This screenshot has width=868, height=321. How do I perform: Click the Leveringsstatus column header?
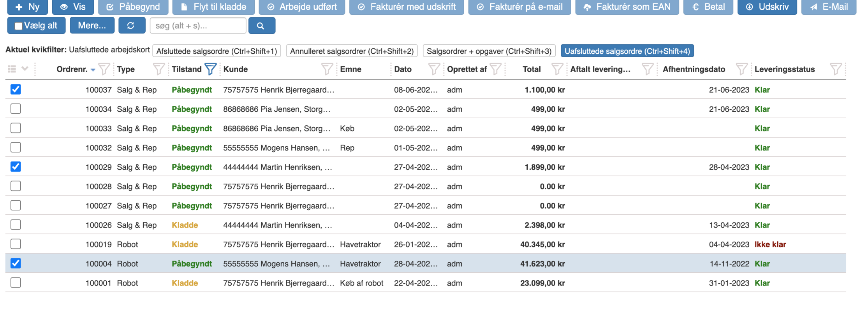click(x=784, y=69)
